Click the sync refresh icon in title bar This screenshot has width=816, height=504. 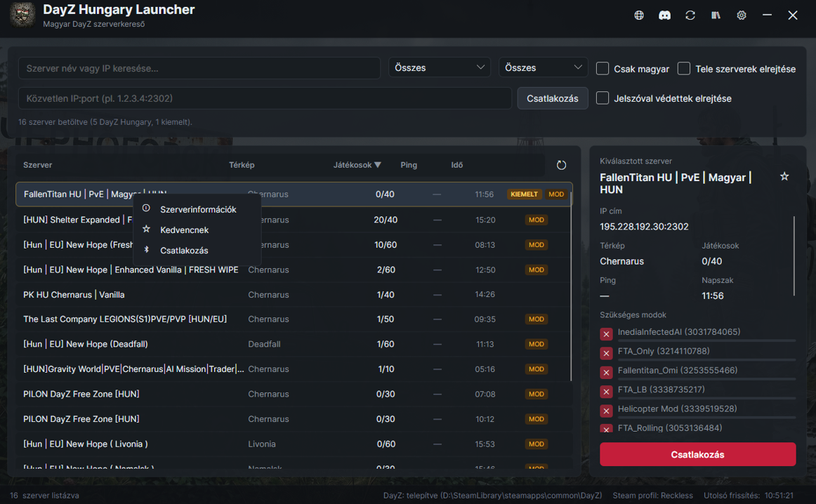pos(690,15)
